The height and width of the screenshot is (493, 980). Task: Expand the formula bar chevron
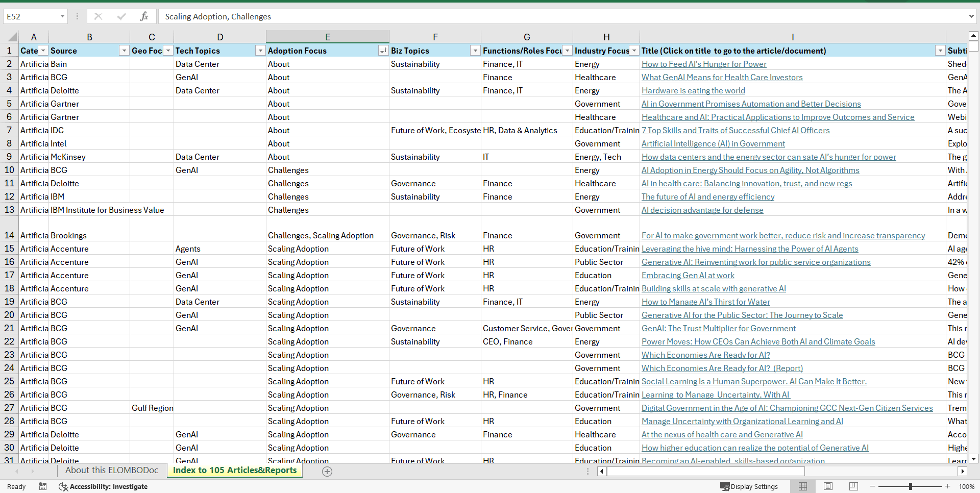coord(971,16)
